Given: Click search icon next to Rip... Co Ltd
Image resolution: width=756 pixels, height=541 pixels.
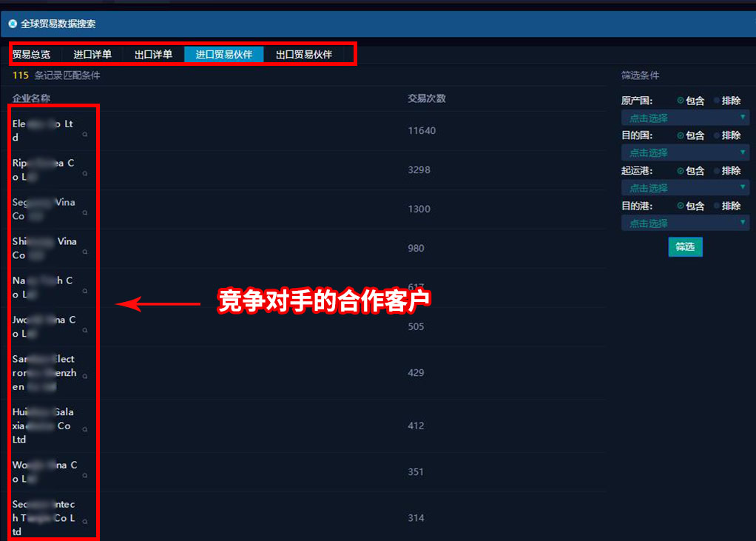Looking at the screenshot, I should (85, 174).
